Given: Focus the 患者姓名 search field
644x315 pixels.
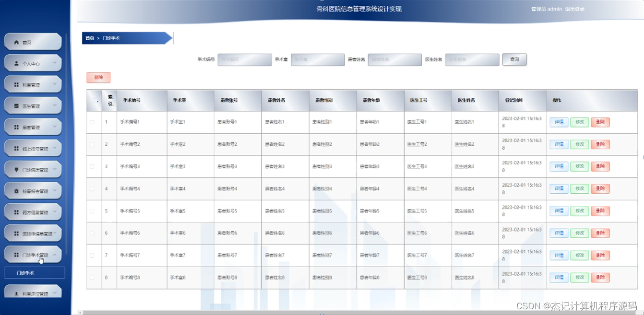Looking at the screenshot, I should click(395, 59).
